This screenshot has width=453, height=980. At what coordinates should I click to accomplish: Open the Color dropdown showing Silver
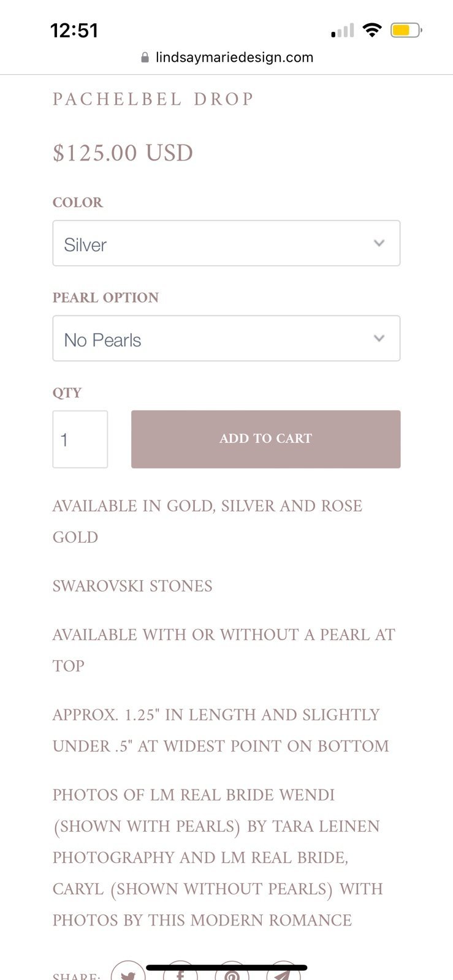pyautogui.click(x=226, y=243)
